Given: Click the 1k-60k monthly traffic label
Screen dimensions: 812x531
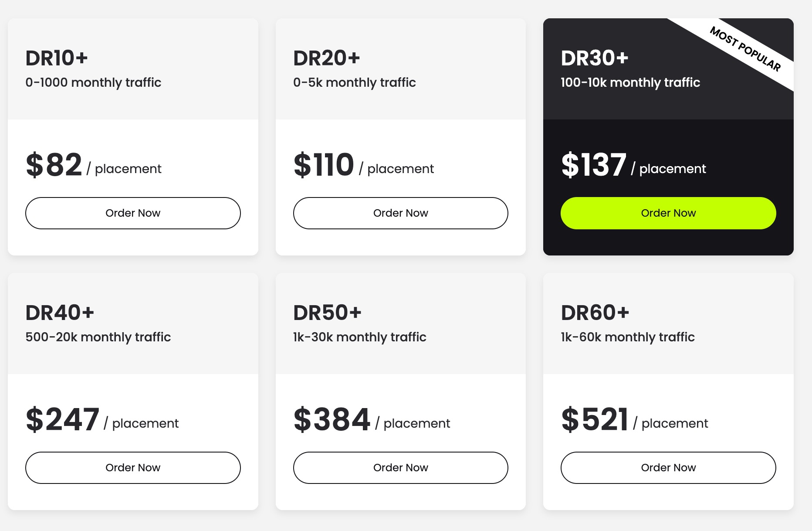Looking at the screenshot, I should [x=627, y=337].
